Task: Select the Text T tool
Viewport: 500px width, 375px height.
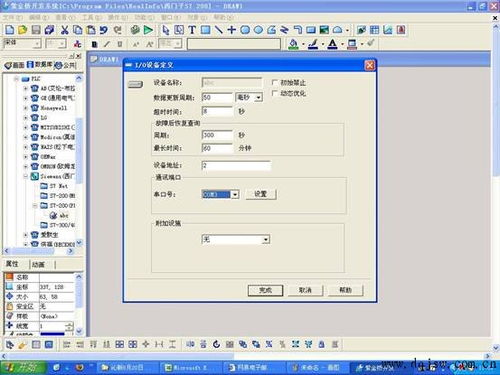Action: pyautogui.click(x=192, y=30)
